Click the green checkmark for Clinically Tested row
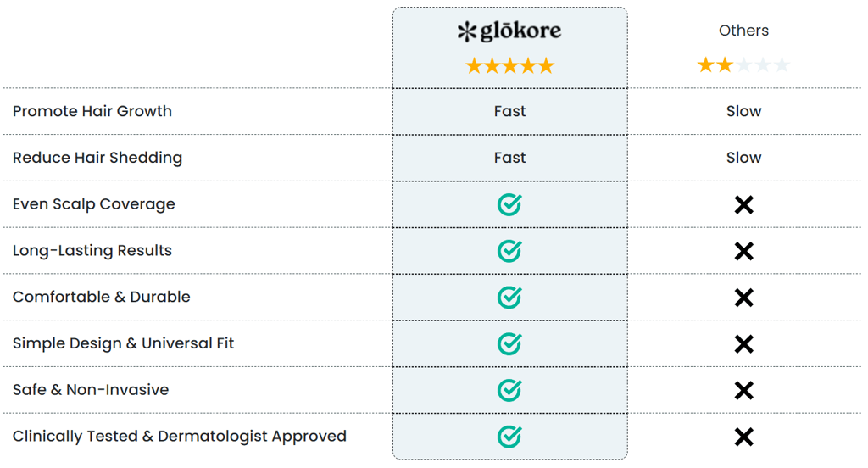Image resolution: width=868 pixels, height=468 pixels. 509,437
